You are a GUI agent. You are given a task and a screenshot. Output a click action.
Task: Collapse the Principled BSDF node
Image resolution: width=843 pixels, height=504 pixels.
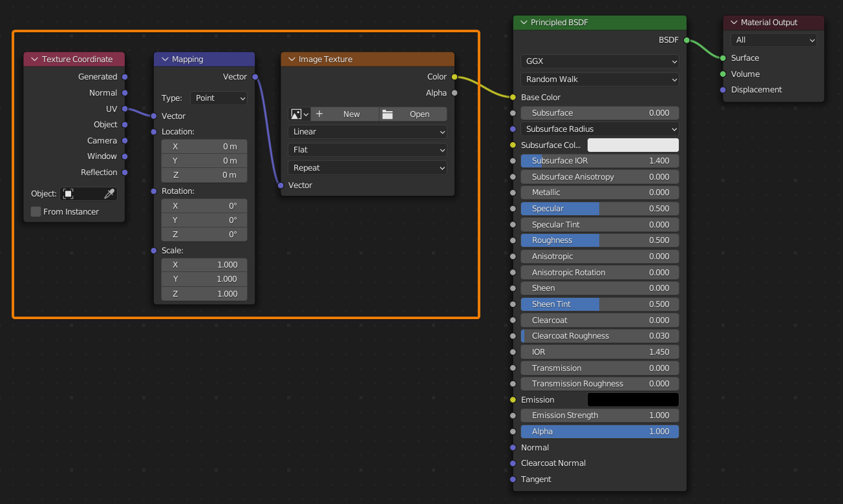524,23
